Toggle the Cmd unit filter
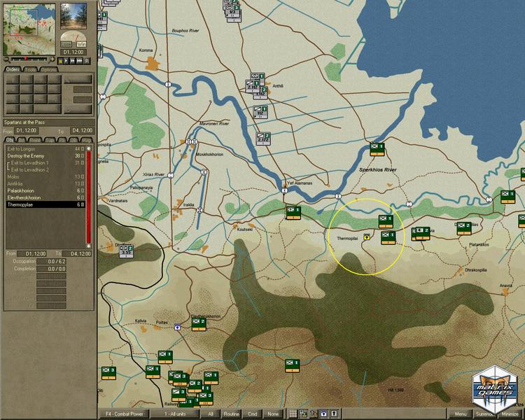The width and height of the screenshot is (525, 420). 253,414
